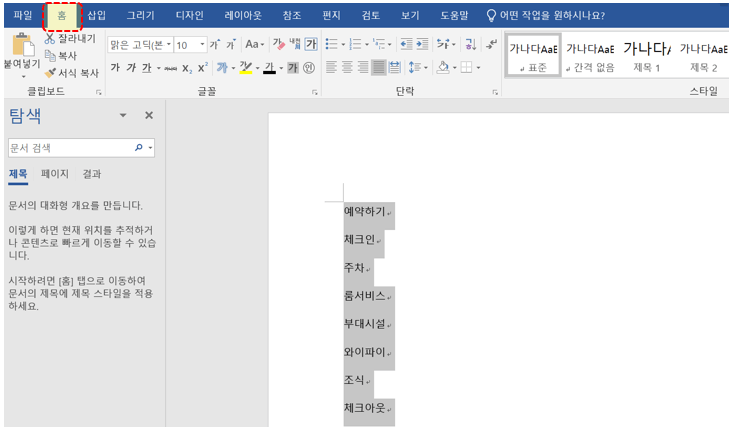This screenshot has width=729, height=430.
Task: Open highlight color dropdown arrow
Action: tap(258, 68)
